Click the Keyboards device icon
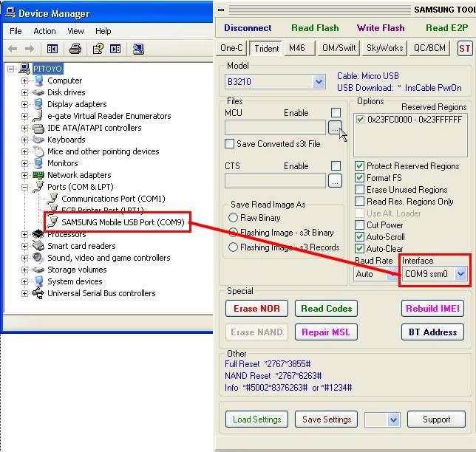 click(x=38, y=140)
